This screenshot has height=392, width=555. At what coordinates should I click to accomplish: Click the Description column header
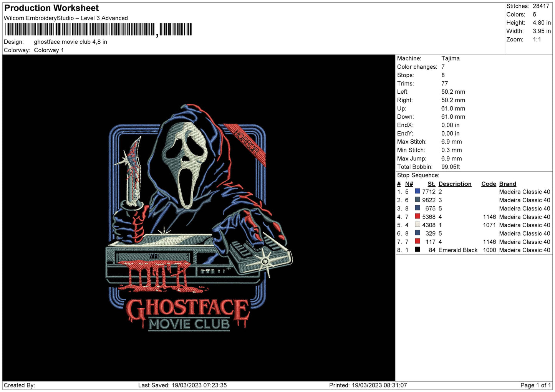point(455,184)
